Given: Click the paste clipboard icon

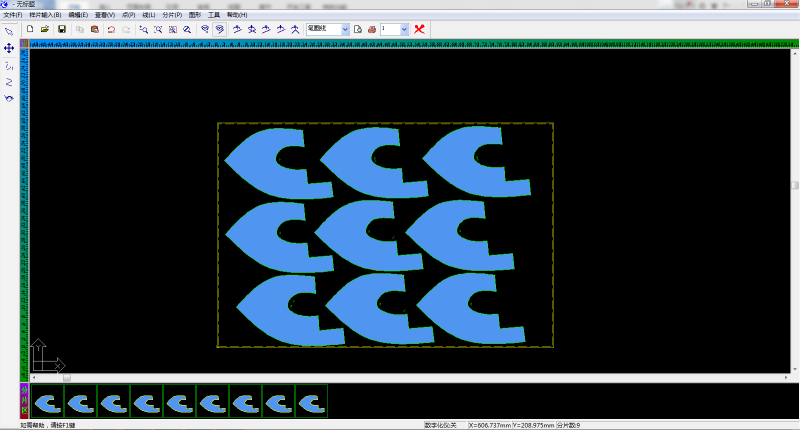Looking at the screenshot, I should click(x=94, y=29).
